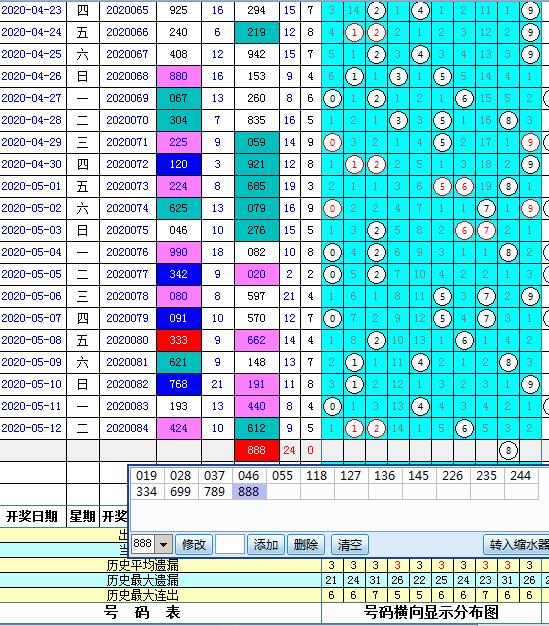Viewport: 549px width, 626px height.
Task: Click the red circled 1 in the 2020084 row
Action: tap(354, 428)
